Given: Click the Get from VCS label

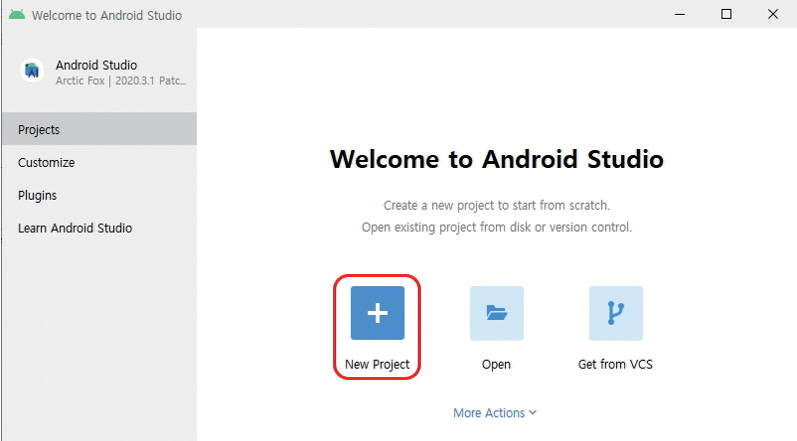Looking at the screenshot, I should 615,364.
